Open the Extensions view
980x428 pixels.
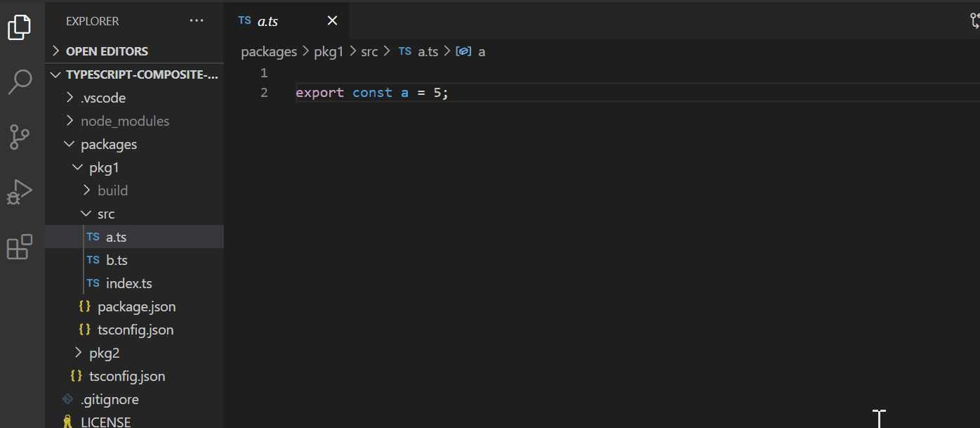click(x=19, y=246)
